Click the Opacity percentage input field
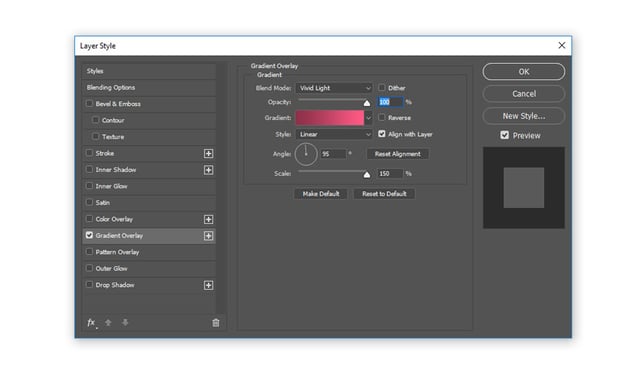Screen dimensions: 630x378 (390, 102)
